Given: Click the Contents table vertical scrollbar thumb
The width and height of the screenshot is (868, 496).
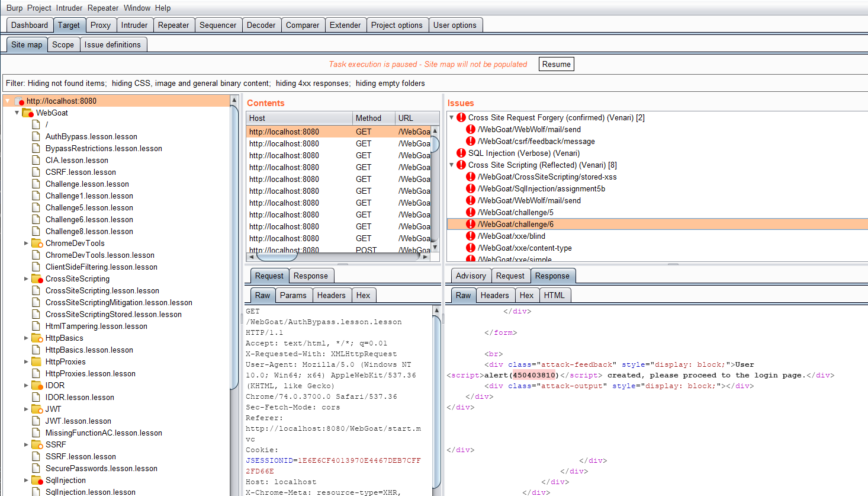Looking at the screenshot, I should 435,143.
